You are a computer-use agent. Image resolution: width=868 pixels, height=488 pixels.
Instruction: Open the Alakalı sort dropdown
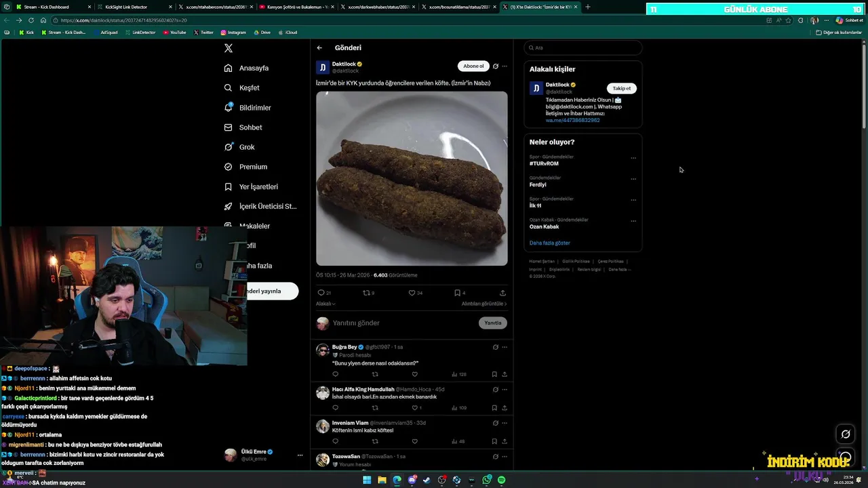click(x=325, y=304)
